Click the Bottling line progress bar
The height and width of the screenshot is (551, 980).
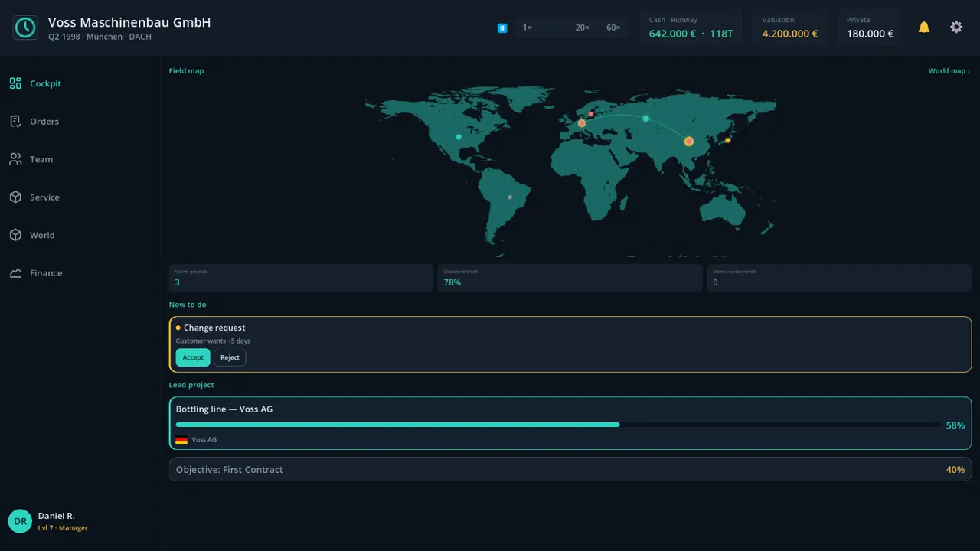coord(558,425)
